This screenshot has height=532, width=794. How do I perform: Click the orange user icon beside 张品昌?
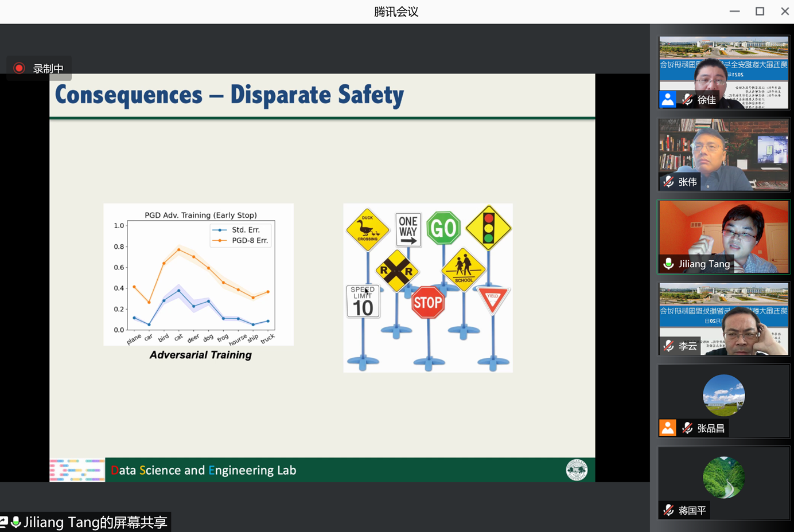(x=668, y=428)
